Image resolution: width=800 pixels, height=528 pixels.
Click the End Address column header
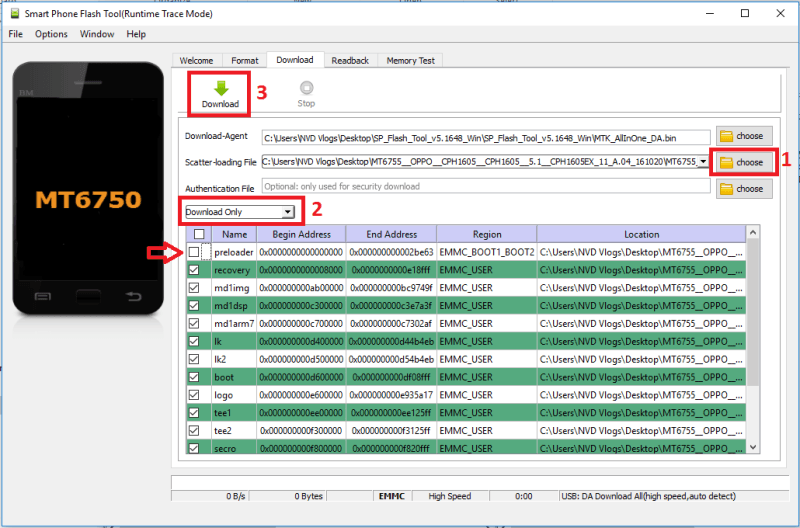(x=391, y=234)
